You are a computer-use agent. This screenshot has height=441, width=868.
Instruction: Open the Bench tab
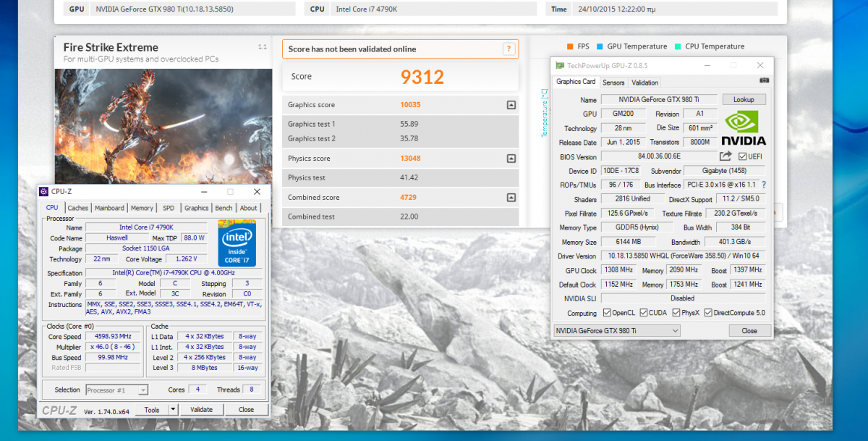224,208
